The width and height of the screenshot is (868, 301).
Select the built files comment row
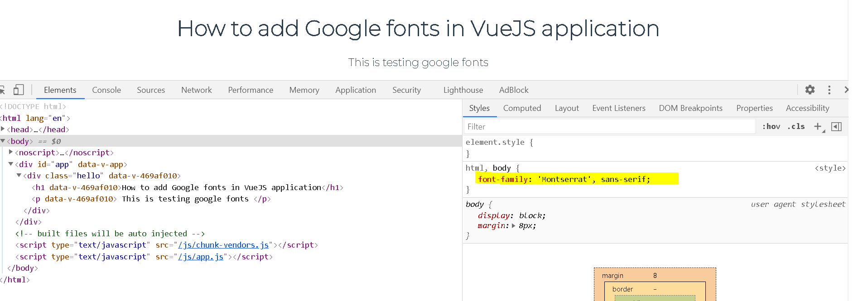(x=110, y=234)
